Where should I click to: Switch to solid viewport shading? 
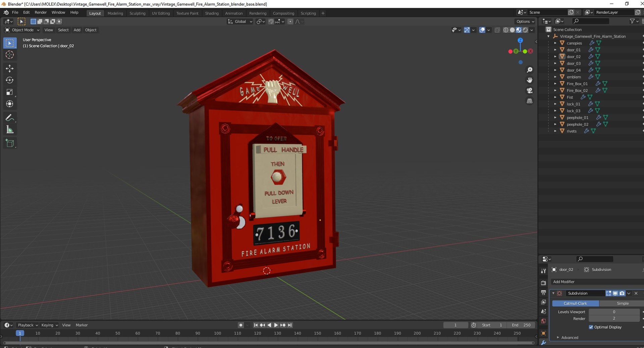point(512,30)
